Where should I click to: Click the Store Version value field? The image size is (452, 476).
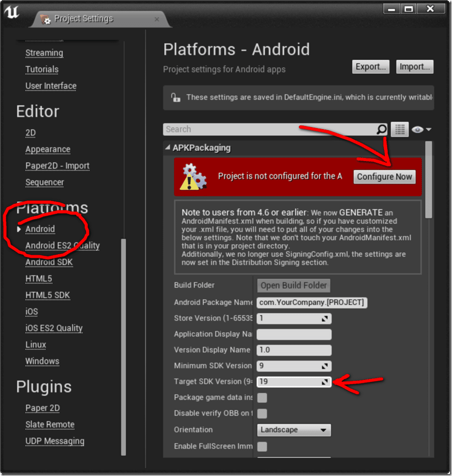click(294, 318)
